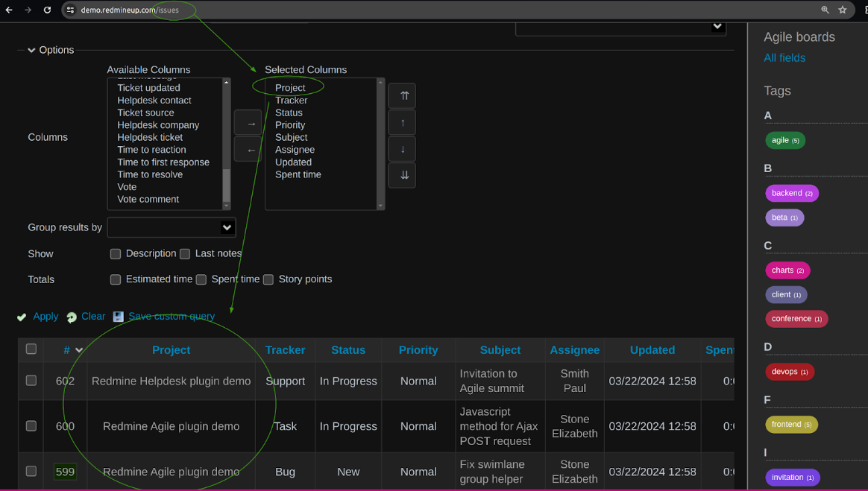
Task: Select Tracker in Selected Columns list
Action: pos(291,101)
